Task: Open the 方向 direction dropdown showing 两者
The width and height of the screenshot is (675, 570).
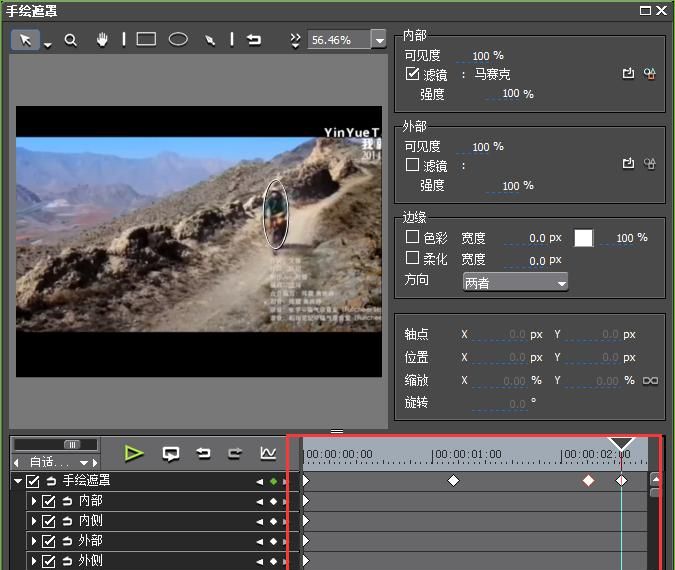Action: pyautogui.click(x=515, y=283)
